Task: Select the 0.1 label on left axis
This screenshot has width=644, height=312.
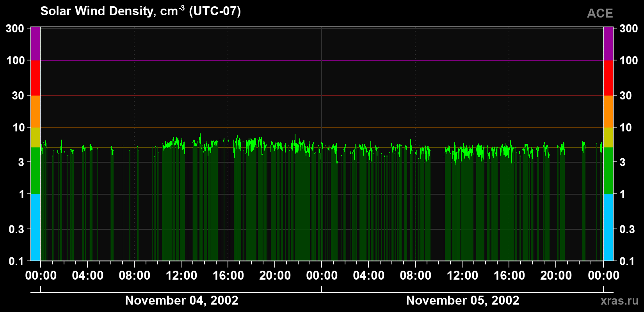Action: click(17, 261)
